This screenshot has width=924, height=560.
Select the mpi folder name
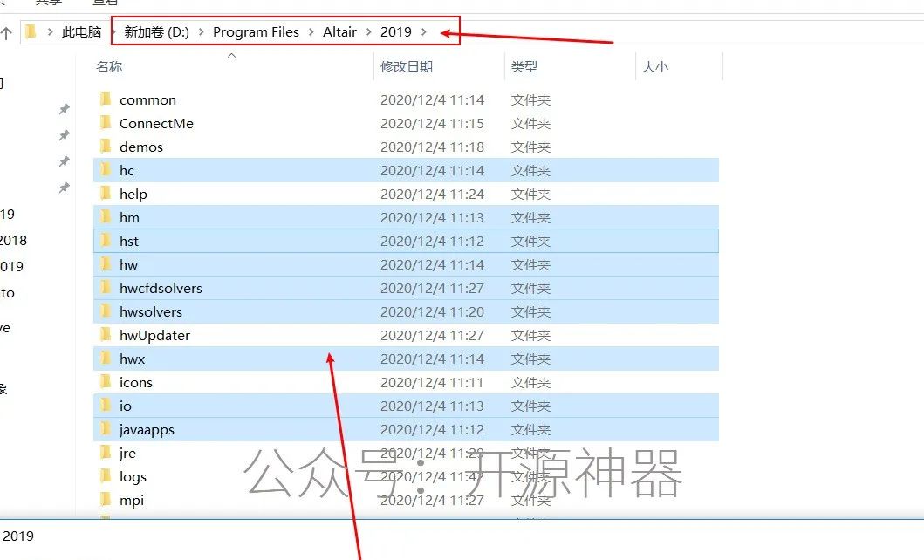[x=132, y=501]
